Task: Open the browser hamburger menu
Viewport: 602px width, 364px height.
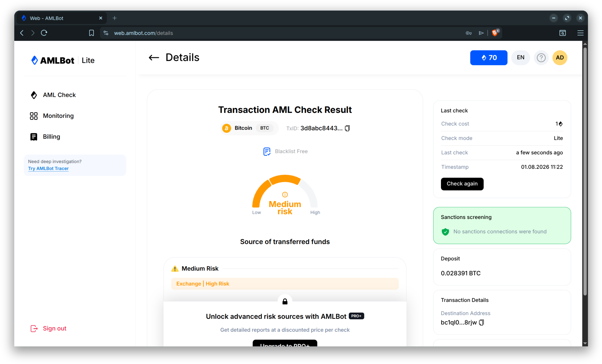Action: (581, 33)
